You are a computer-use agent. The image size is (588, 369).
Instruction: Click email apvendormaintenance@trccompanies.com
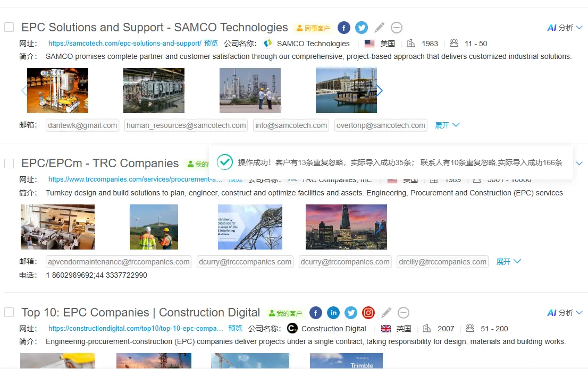click(x=119, y=262)
